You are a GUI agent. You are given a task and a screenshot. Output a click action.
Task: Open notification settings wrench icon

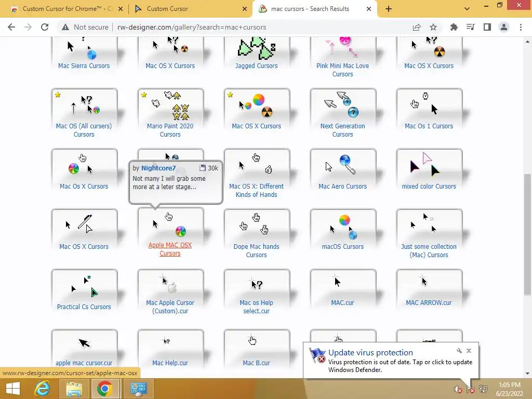click(x=459, y=351)
